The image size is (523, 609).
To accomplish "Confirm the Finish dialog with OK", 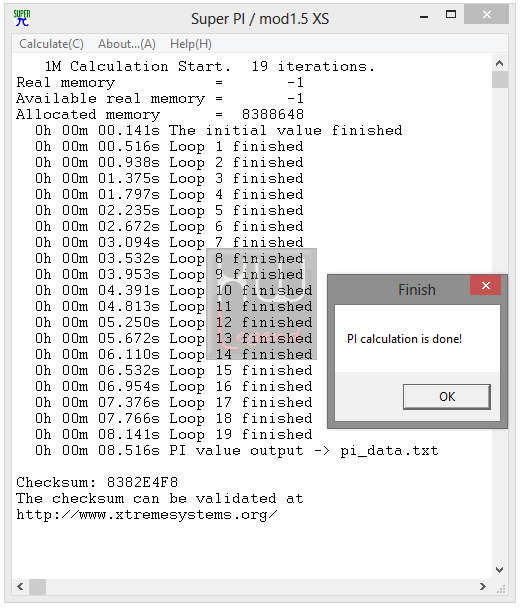I will pos(447,397).
